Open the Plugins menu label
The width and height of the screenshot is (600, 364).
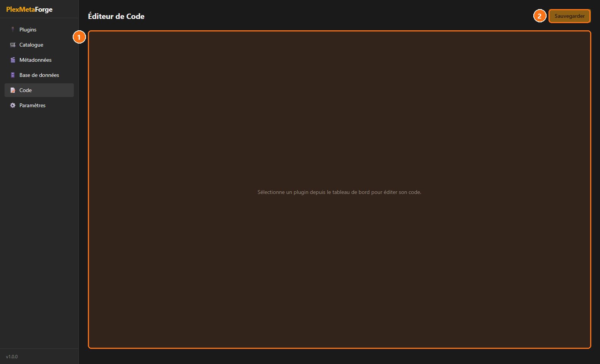(28, 30)
